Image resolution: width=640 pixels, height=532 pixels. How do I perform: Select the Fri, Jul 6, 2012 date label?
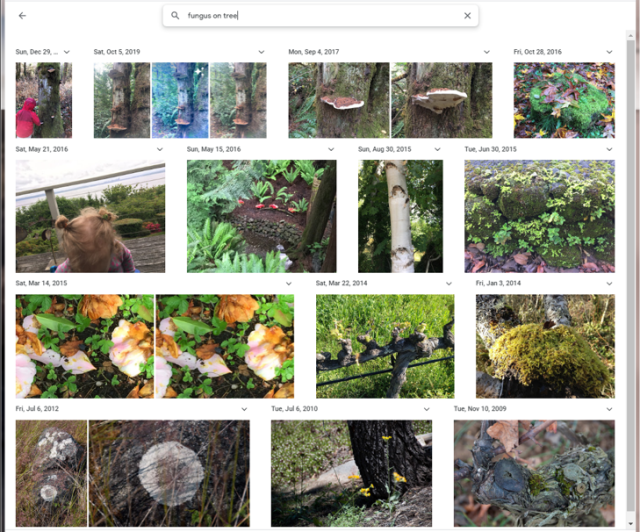tap(36, 409)
